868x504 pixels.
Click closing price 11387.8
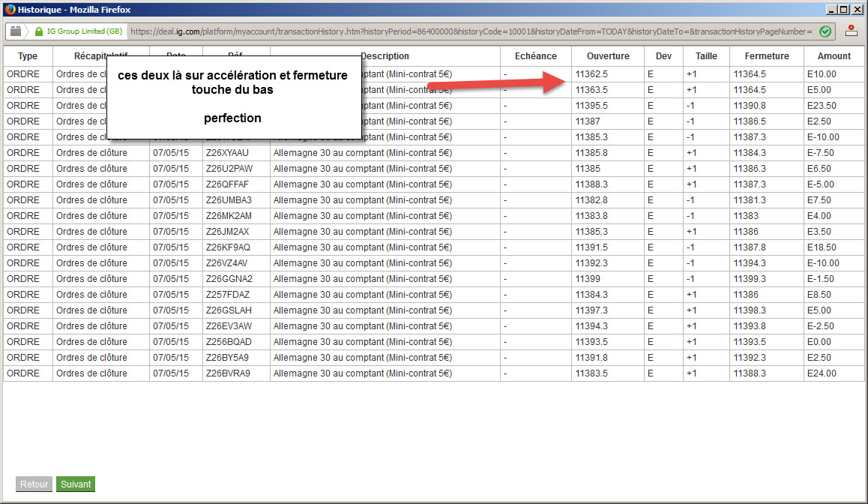[x=750, y=247]
